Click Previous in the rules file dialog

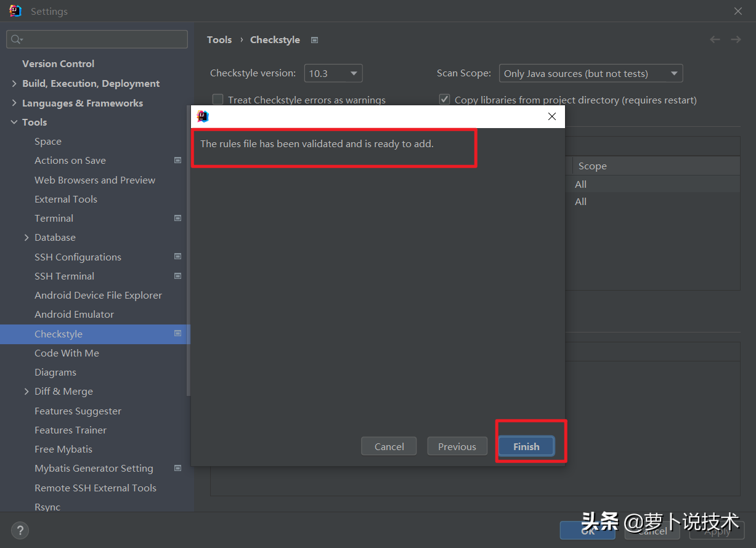457,446
